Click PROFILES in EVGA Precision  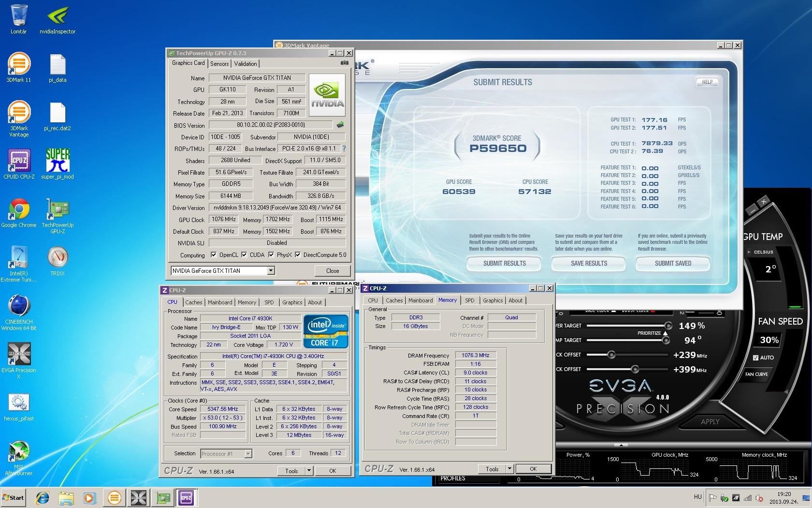click(x=453, y=478)
